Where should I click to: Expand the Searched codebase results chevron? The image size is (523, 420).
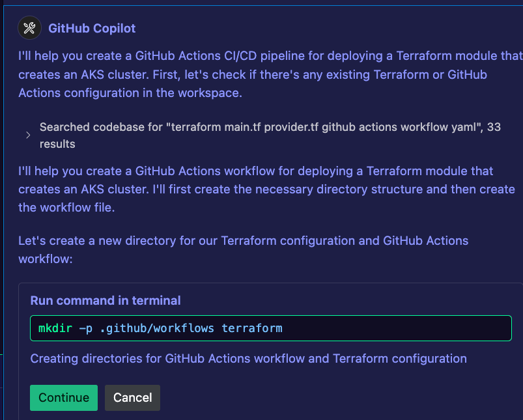(x=28, y=135)
